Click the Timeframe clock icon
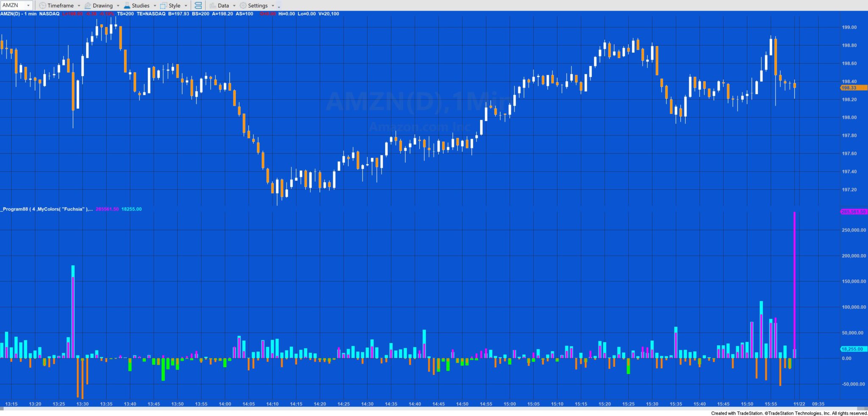The width and height of the screenshot is (868, 416). coord(42,6)
